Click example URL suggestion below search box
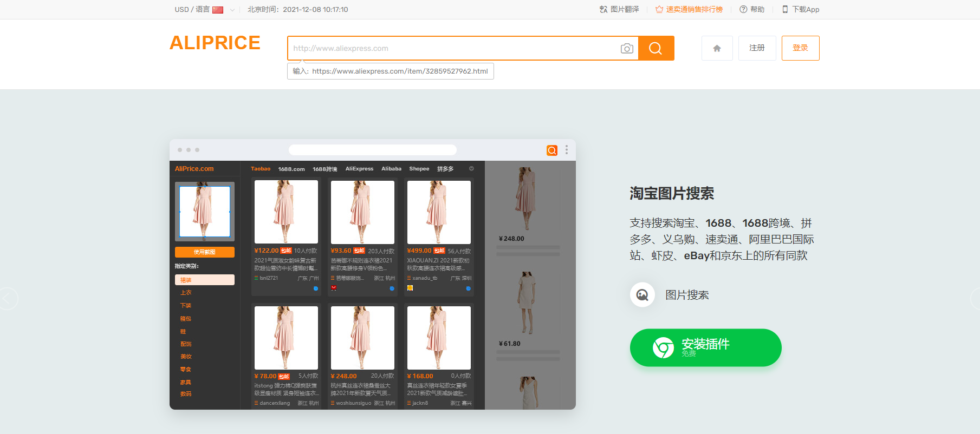Screen dimensions: 980x434 (391, 71)
